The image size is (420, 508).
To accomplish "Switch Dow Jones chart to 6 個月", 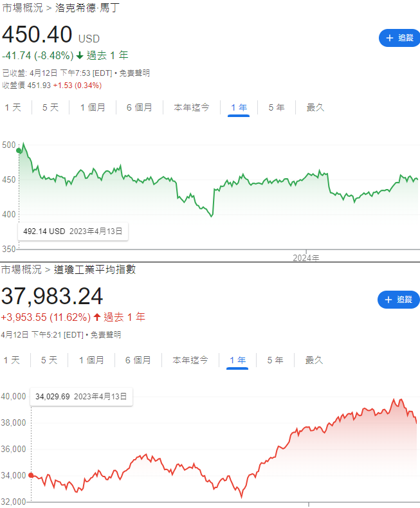I will [138, 360].
